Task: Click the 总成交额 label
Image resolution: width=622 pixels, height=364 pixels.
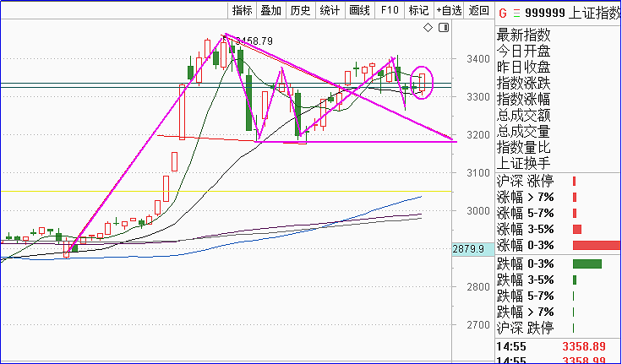Action: (x=524, y=116)
